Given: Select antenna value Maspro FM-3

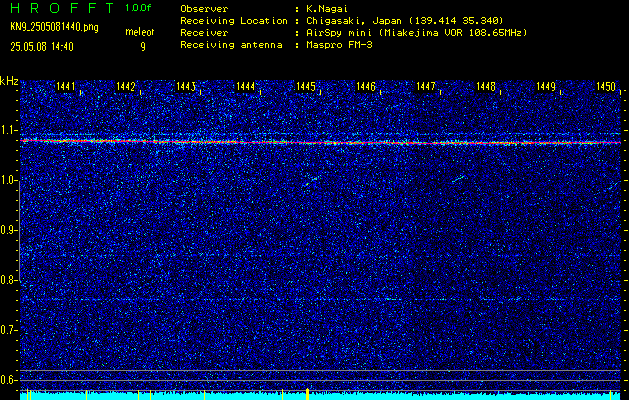Looking at the screenshot, I should pyautogui.click(x=339, y=45).
